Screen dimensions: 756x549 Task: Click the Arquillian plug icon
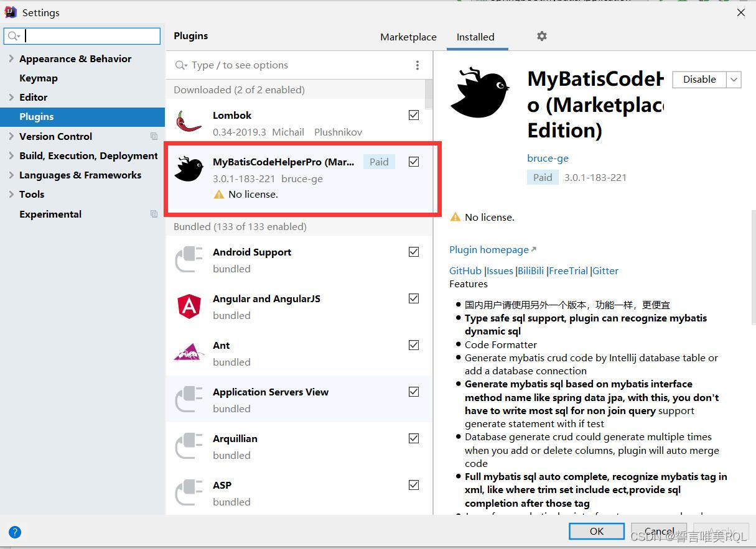pos(189,446)
